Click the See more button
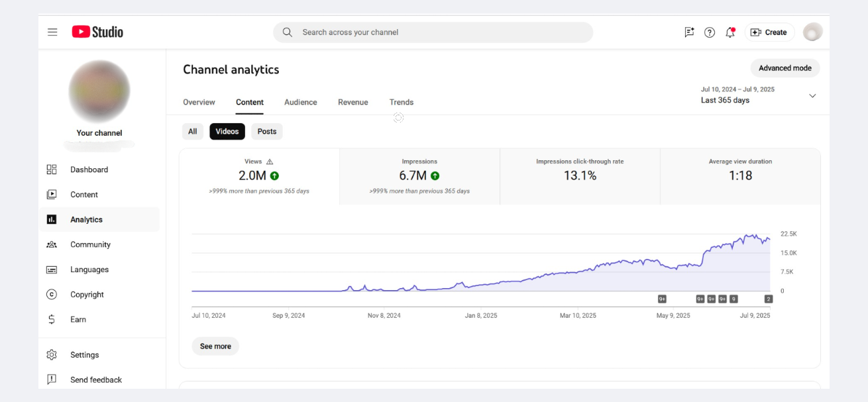This screenshot has height=402, width=868. (x=215, y=346)
